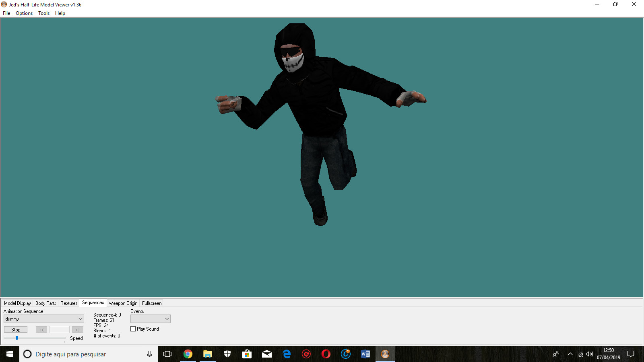Launch Google Chrome from the taskbar
Image resolution: width=644 pixels, height=362 pixels.
[x=188, y=354]
